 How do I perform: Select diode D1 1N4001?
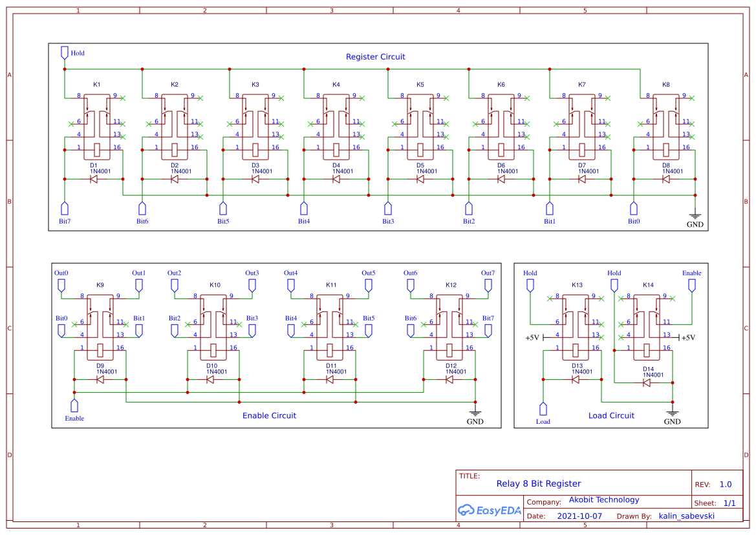94,180
